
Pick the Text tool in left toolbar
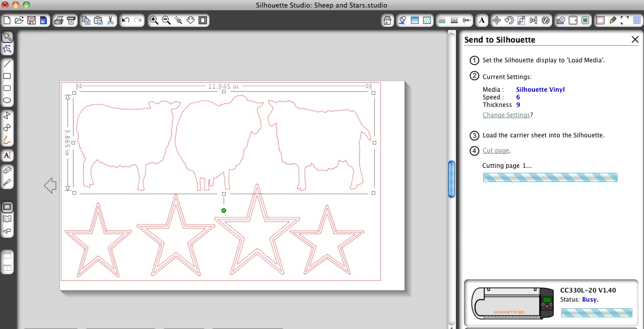[x=7, y=155]
